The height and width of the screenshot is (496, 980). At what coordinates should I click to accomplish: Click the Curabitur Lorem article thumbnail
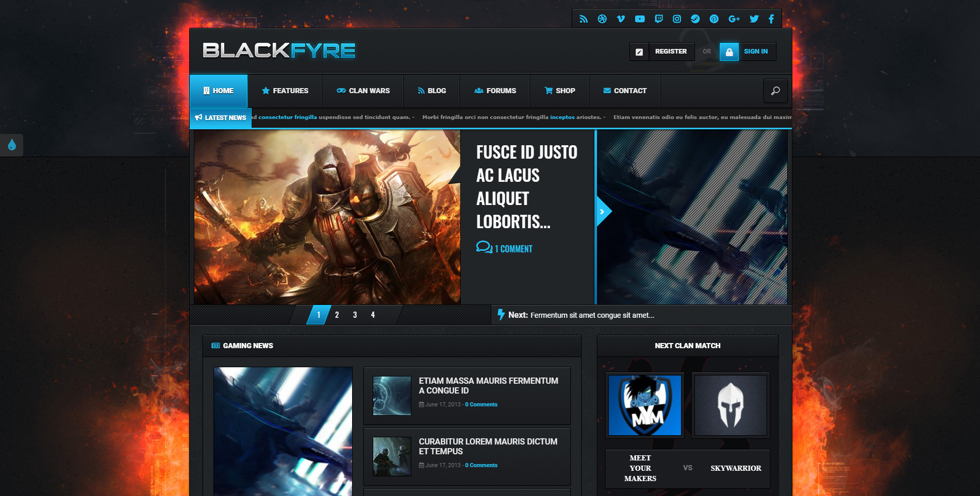[392, 456]
